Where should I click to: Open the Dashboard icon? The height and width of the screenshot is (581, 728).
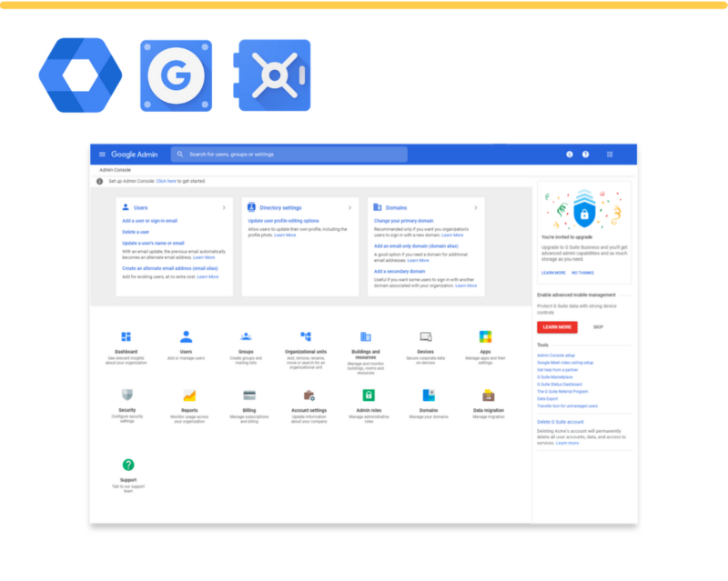[x=126, y=336]
